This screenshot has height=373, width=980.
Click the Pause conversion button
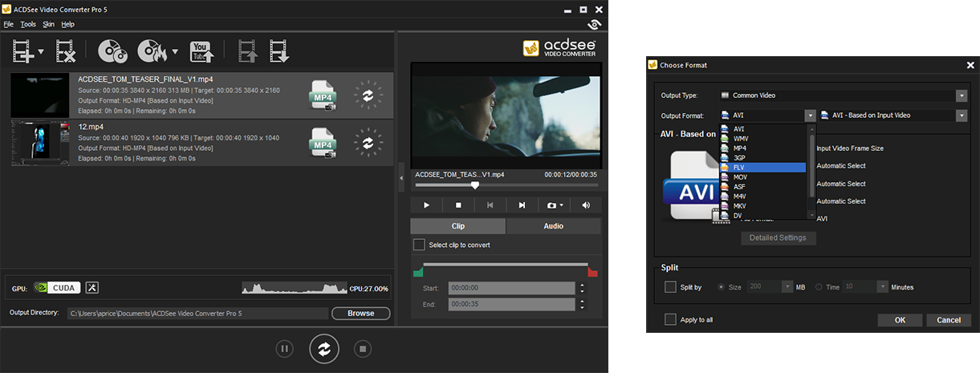tap(284, 349)
